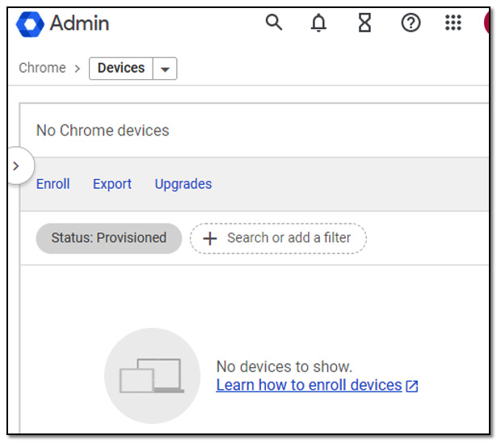Open the Devices dropdown arrow

(165, 69)
